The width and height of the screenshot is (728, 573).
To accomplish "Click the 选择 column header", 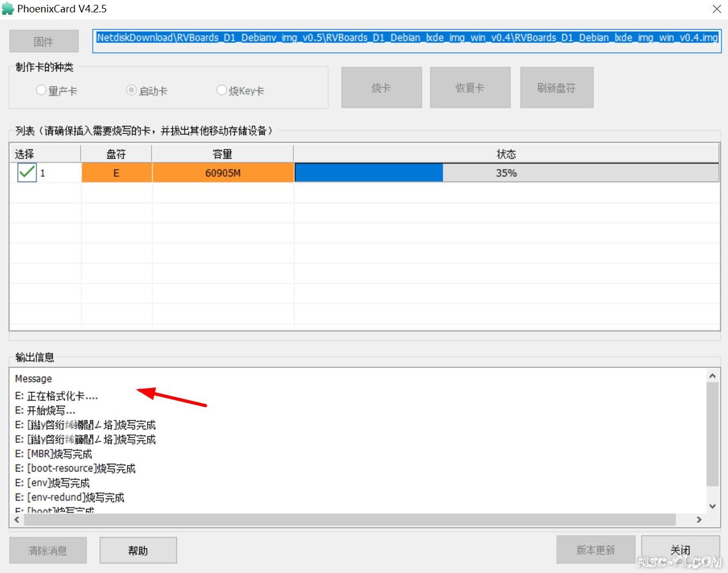I will (x=46, y=154).
